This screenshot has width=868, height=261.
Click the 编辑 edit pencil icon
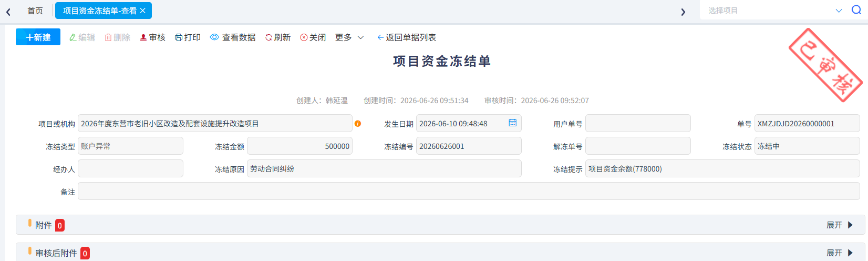73,37
